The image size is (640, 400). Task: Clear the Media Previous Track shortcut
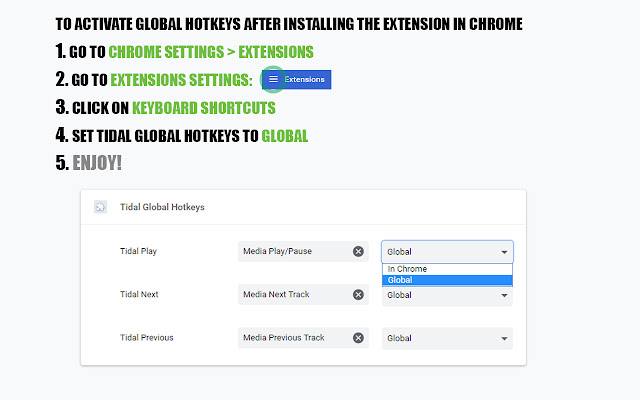pos(358,338)
